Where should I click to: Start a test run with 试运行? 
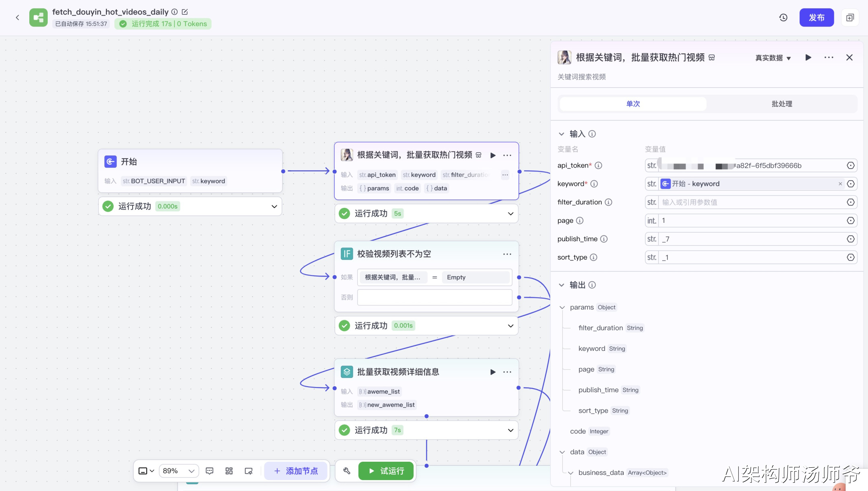[386, 471]
